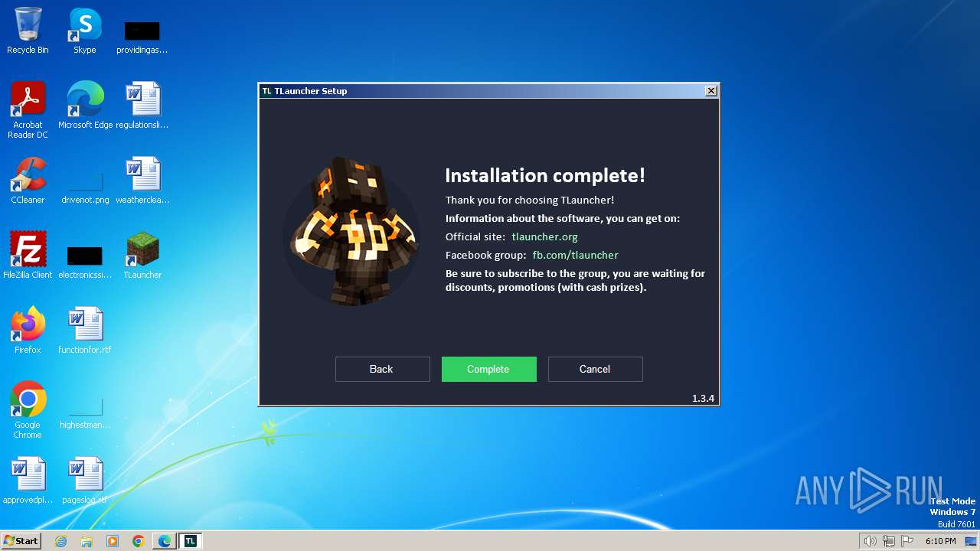Select the functionfor.rtf document icon
Viewport: 980px width, 551px height.
tap(85, 331)
